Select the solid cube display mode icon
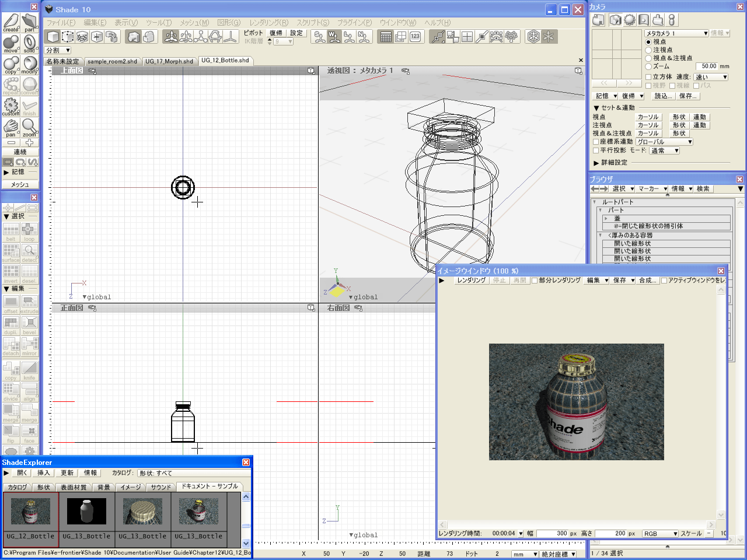This screenshot has height=560, width=747. click(53, 37)
